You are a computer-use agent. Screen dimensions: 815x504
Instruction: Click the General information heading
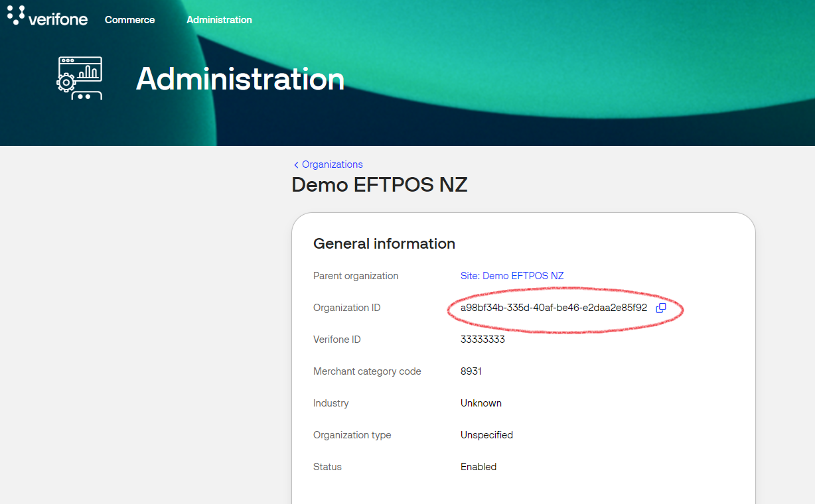384,243
